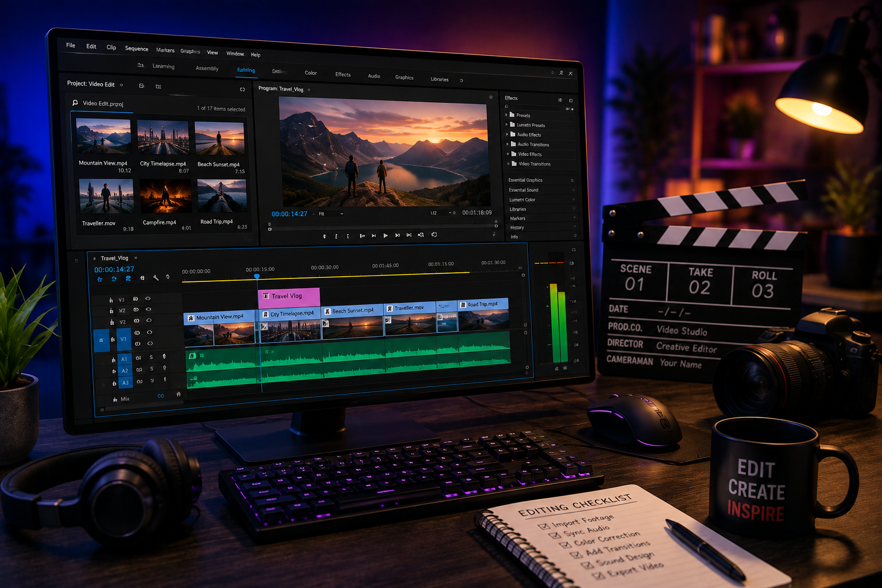Click the loop playback icon in Program monitor

434,234
